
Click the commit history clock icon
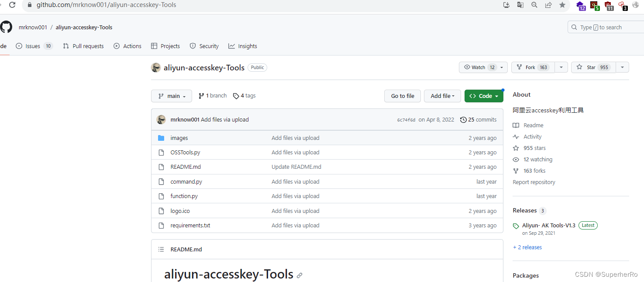[x=463, y=120]
